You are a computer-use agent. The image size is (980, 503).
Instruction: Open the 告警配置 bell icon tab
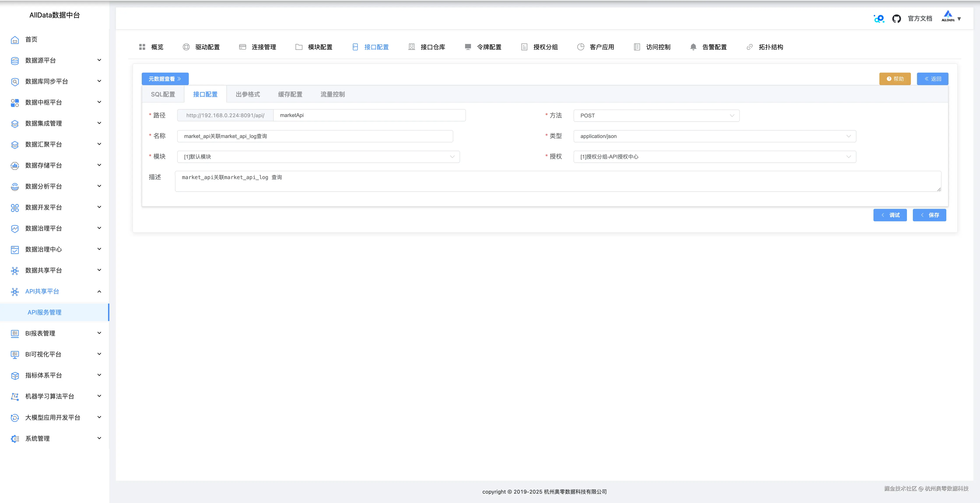click(x=693, y=47)
